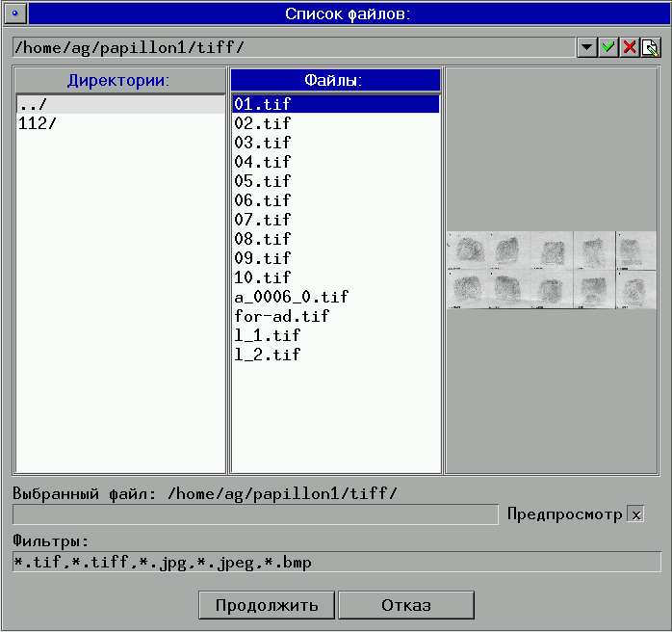Image resolution: width=672 pixels, height=632 pixels.
Task: Select file 04.tif
Action: coord(336,162)
